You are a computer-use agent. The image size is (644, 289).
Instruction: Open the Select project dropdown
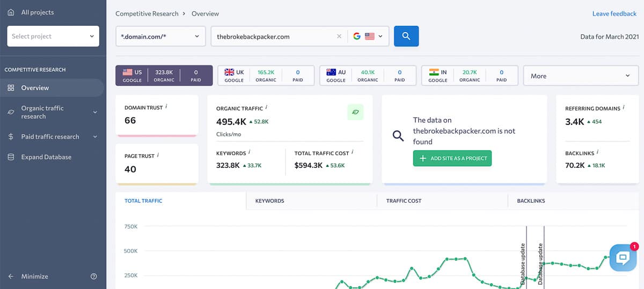[x=53, y=36]
